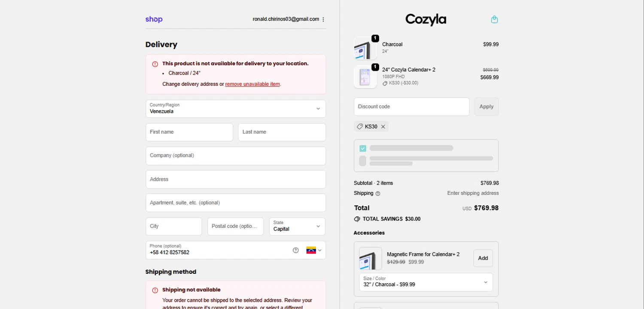The height and width of the screenshot is (309, 644).
Task: Click the Total Savings tag icon
Action: click(x=357, y=219)
